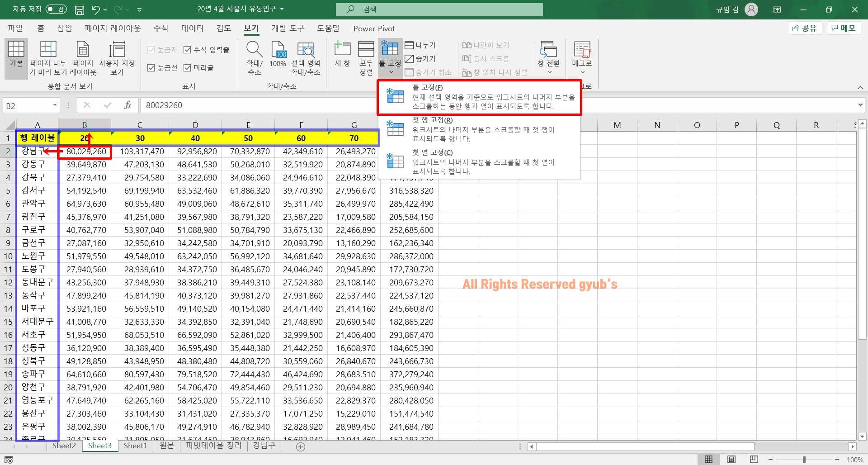Click the 공유 share button
Image resolution: width=868 pixels, height=465 pixels.
[804, 28]
